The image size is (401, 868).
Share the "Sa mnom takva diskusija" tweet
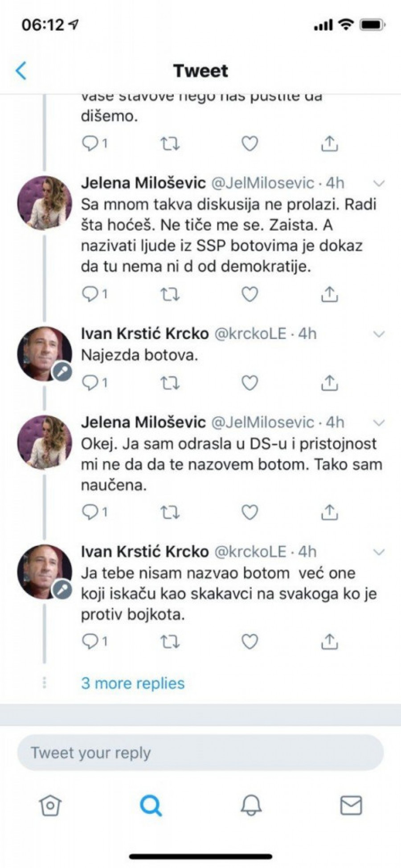[329, 294]
